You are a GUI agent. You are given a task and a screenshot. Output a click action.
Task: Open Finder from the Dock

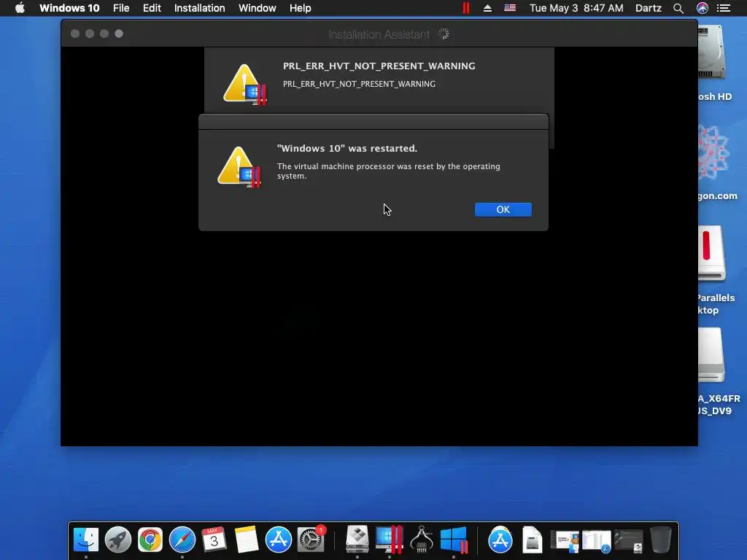[86, 540]
